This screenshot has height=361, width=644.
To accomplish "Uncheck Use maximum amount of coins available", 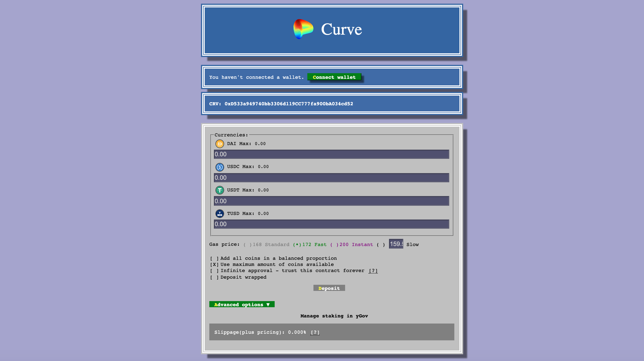I will tap(214, 265).
